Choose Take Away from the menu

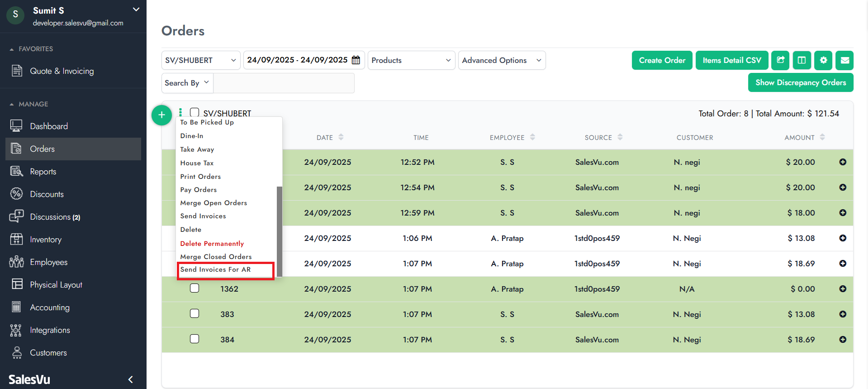pos(197,149)
